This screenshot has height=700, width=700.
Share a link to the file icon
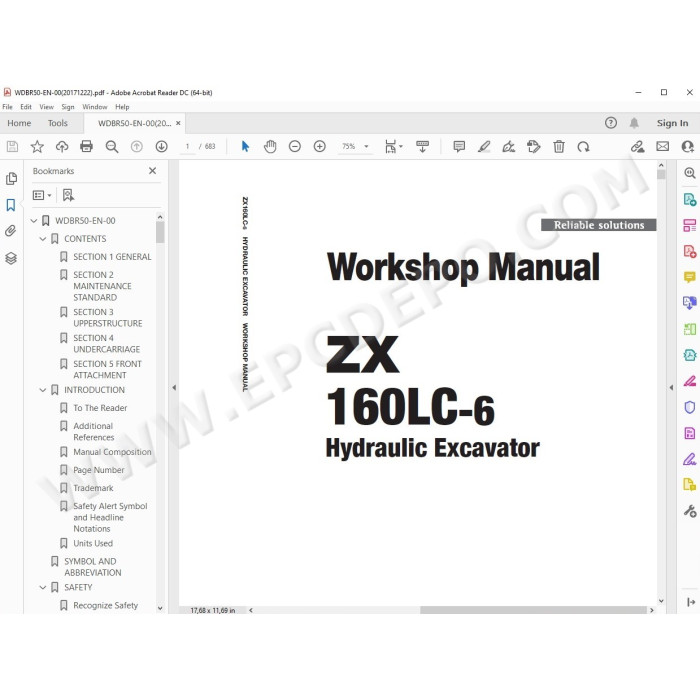pyautogui.click(x=638, y=146)
